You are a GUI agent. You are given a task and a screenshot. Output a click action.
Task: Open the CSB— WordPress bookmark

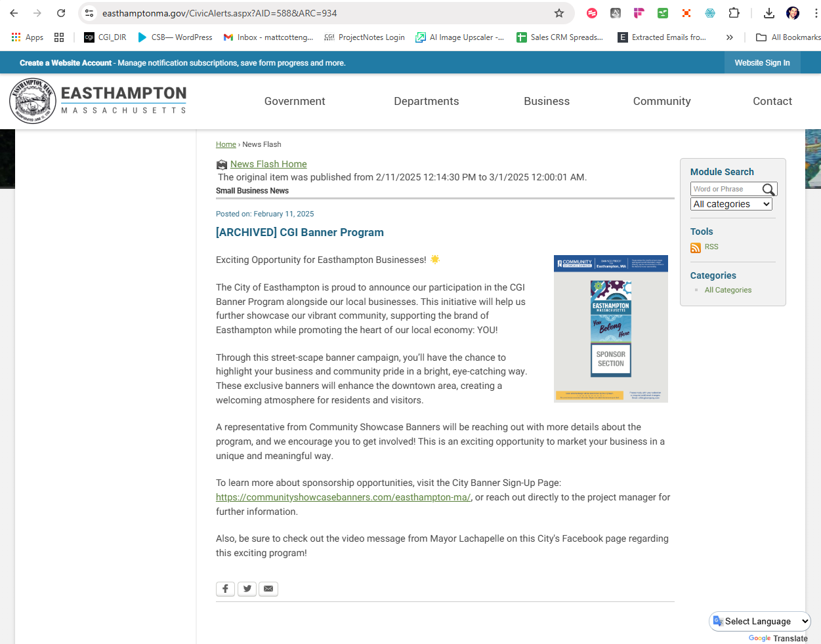pyautogui.click(x=175, y=37)
